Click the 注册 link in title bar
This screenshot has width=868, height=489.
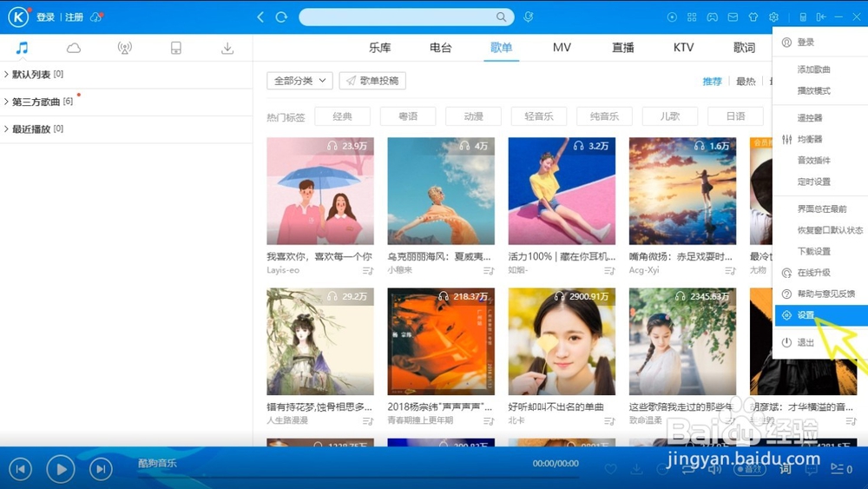[x=74, y=17]
